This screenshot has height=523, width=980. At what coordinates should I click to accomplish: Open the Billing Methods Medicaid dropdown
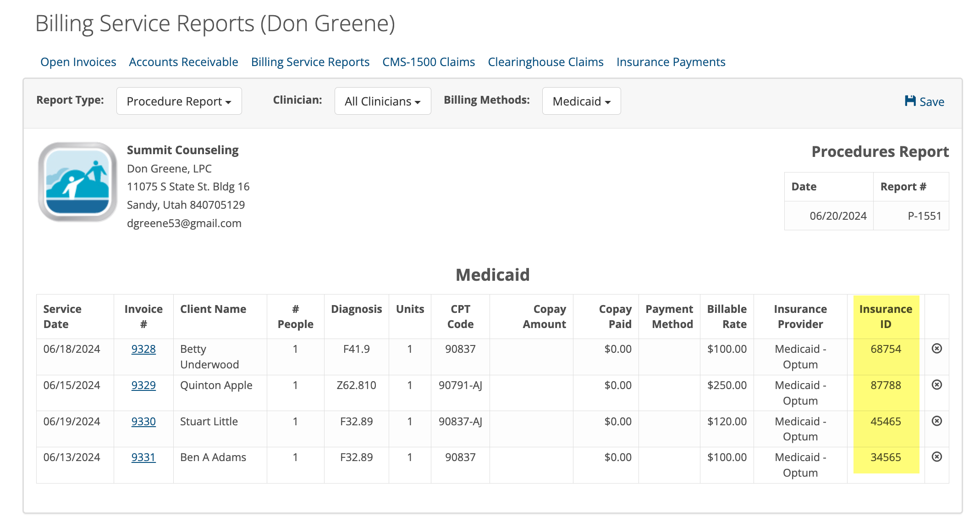coord(581,101)
